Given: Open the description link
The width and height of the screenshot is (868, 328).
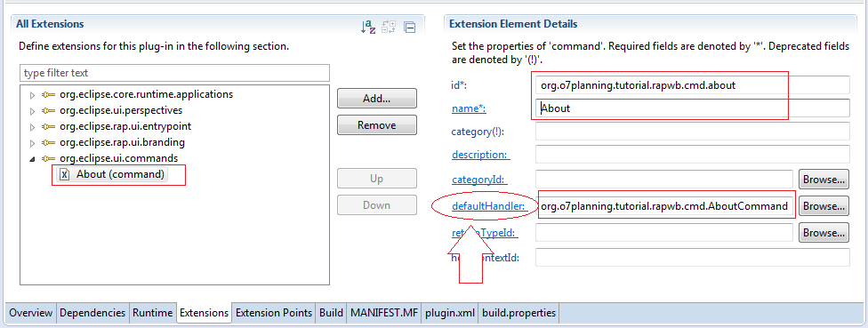Looking at the screenshot, I should [x=481, y=155].
